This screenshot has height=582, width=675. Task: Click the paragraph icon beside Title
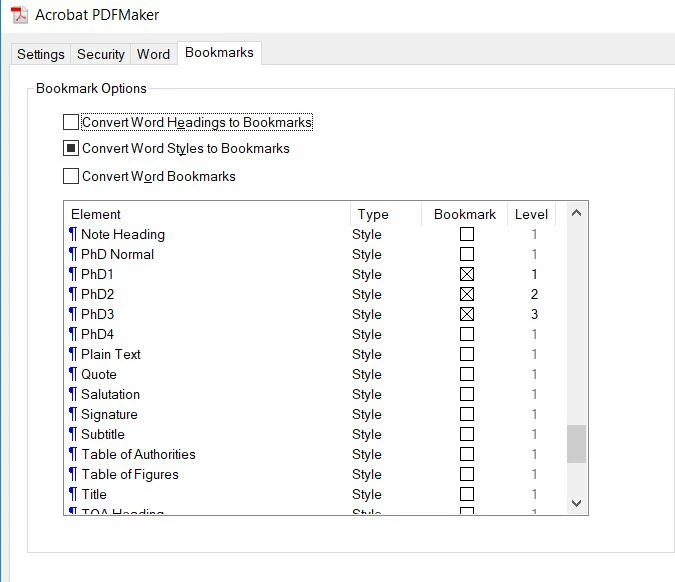coord(73,494)
